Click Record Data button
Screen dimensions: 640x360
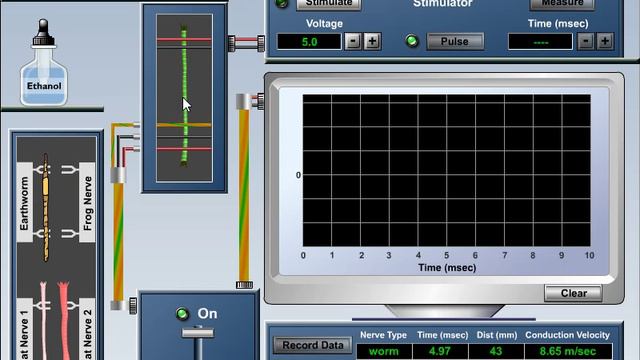coord(313,345)
